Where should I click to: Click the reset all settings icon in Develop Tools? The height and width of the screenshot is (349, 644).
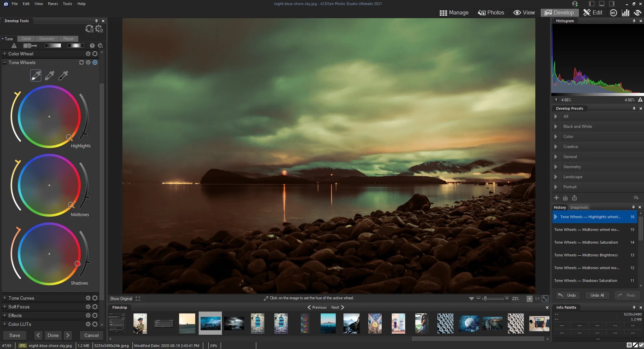point(89,29)
